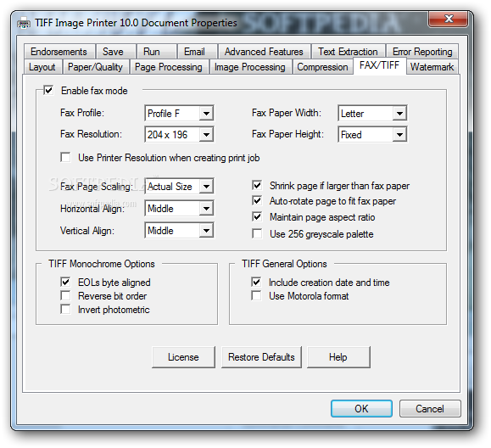The image size is (491, 448).
Task: Click the printer icon in title bar
Action: (x=24, y=23)
